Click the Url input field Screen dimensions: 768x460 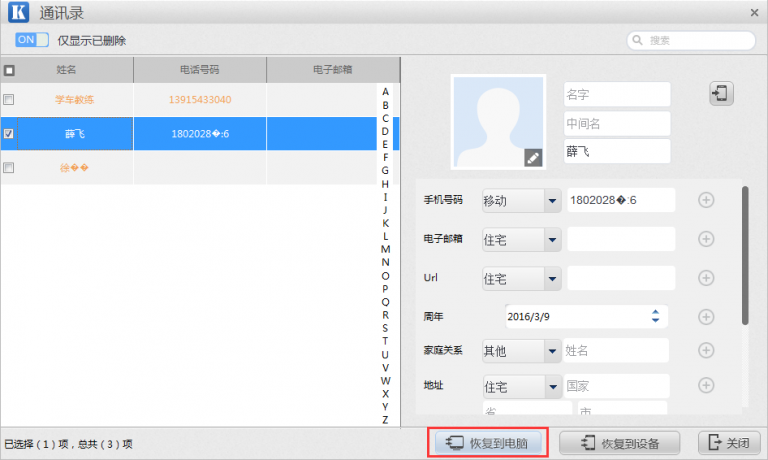621,278
